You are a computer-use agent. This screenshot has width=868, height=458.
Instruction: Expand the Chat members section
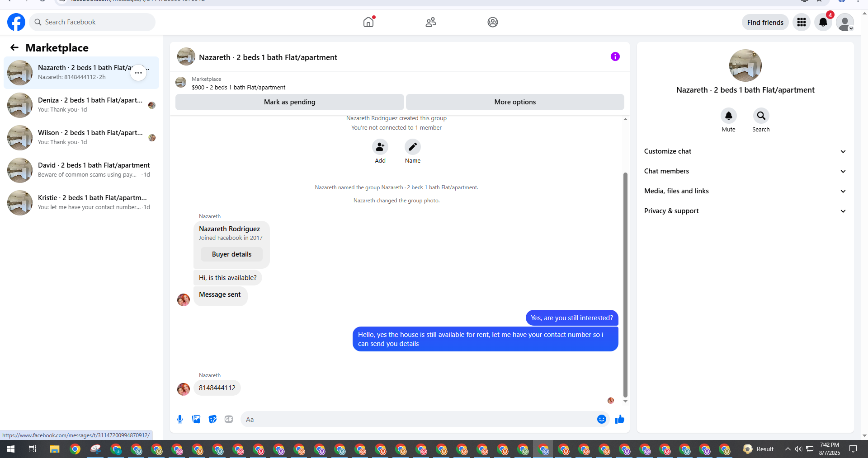pyautogui.click(x=745, y=171)
